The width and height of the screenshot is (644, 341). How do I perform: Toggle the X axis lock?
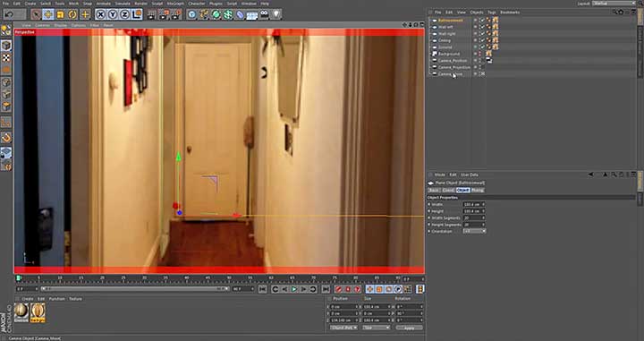point(100,15)
